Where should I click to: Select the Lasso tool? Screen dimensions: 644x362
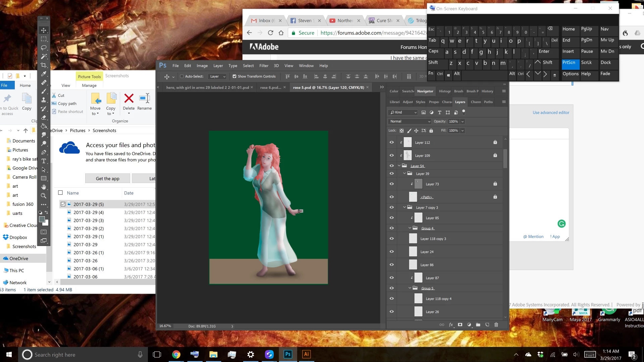click(x=44, y=48)
